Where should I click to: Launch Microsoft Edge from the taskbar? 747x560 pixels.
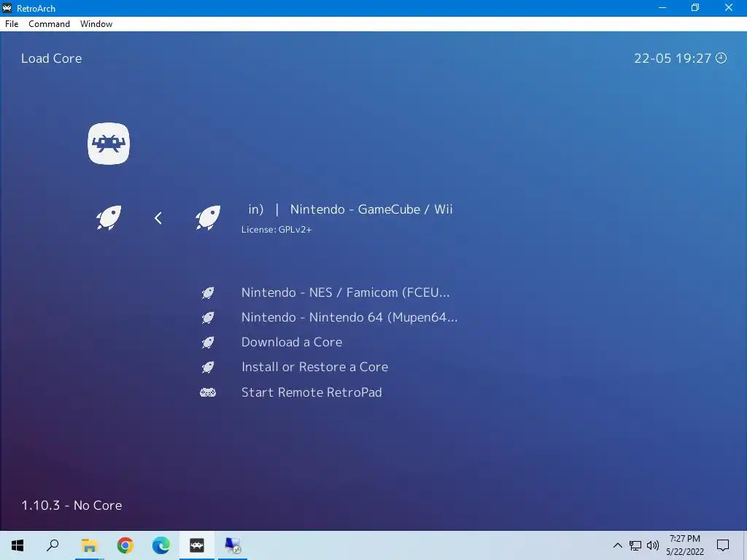point(161,545)
